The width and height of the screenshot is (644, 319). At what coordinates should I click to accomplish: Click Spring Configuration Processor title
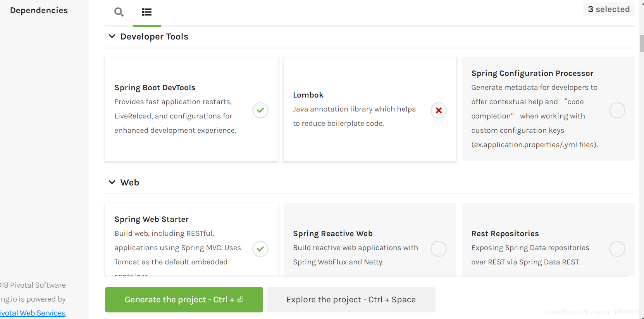tap(532, 73)
